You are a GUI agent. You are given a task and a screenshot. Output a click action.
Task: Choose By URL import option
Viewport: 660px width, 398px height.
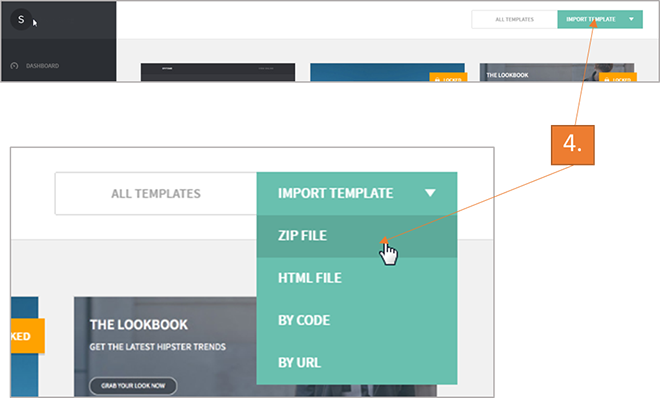click(357, 362)
